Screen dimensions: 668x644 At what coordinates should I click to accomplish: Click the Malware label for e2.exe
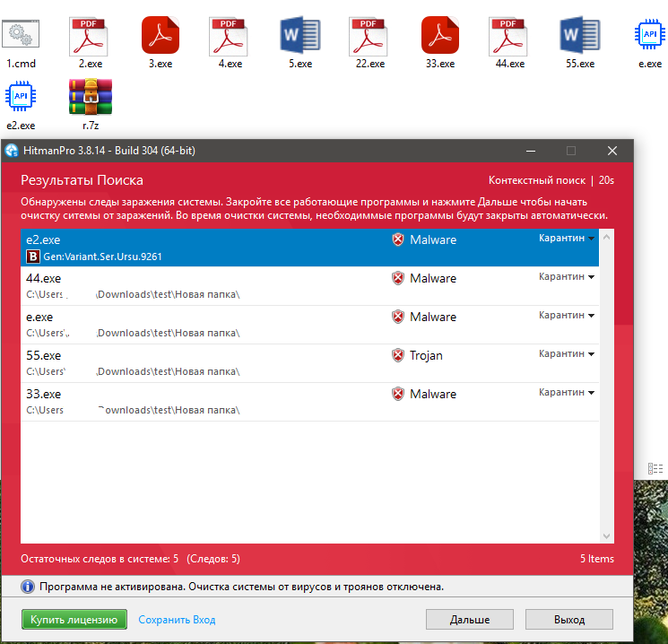tap(433, 239)
